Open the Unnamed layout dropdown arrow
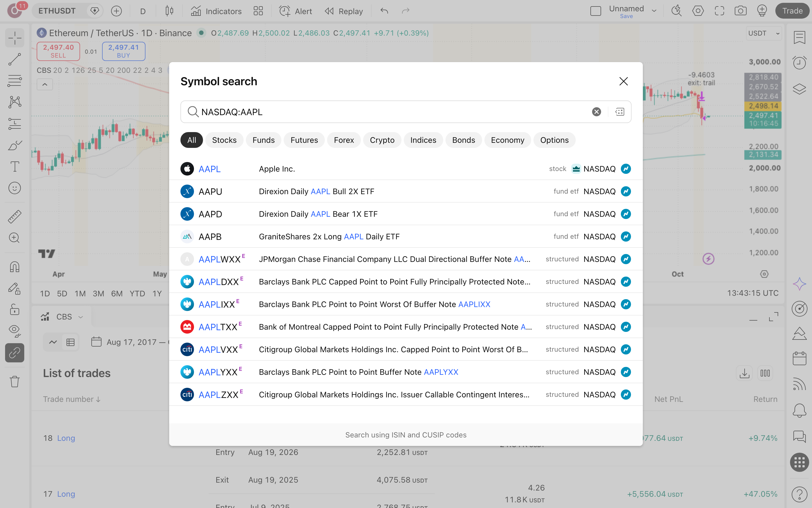Image resolution: width=812 pixels, height=508 pixels. [654, 11]
